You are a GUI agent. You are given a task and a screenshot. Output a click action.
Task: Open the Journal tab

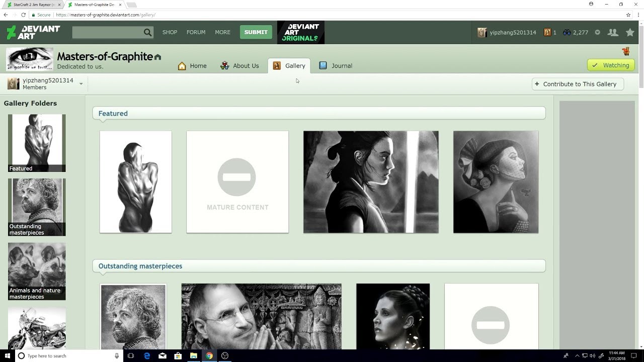pyautogui.click(x=336, y=66)
